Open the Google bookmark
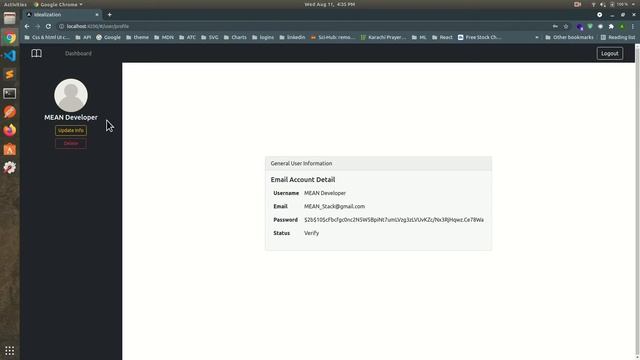 pos(109,37)
